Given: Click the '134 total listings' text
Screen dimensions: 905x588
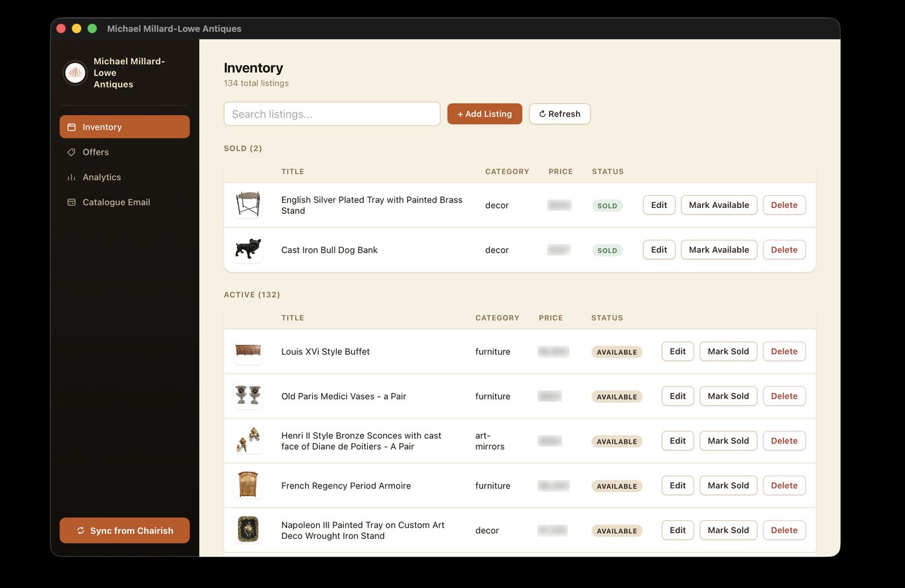Looking at the screenshot, I should tap(256, 83).
